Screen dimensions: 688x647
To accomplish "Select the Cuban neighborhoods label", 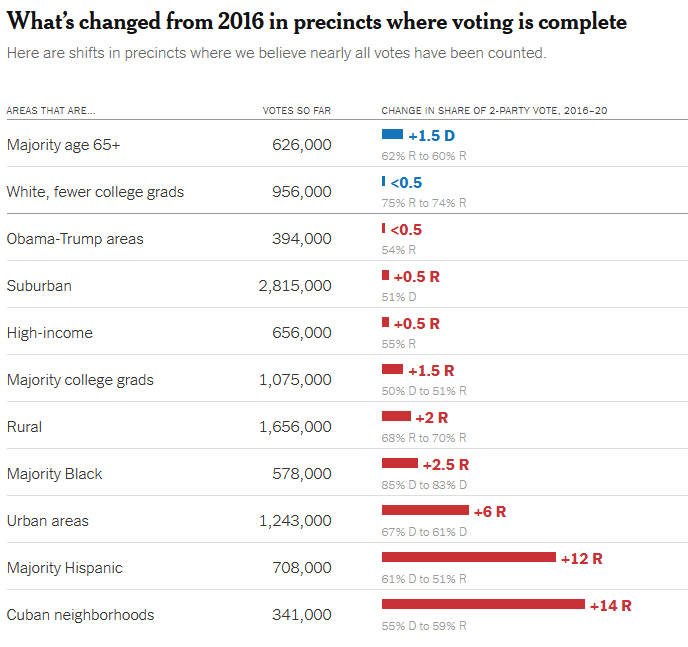I will 80,615.
